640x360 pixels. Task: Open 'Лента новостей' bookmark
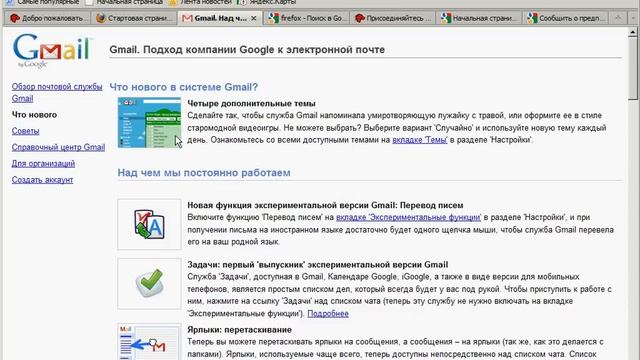click(x=201, y=2)
